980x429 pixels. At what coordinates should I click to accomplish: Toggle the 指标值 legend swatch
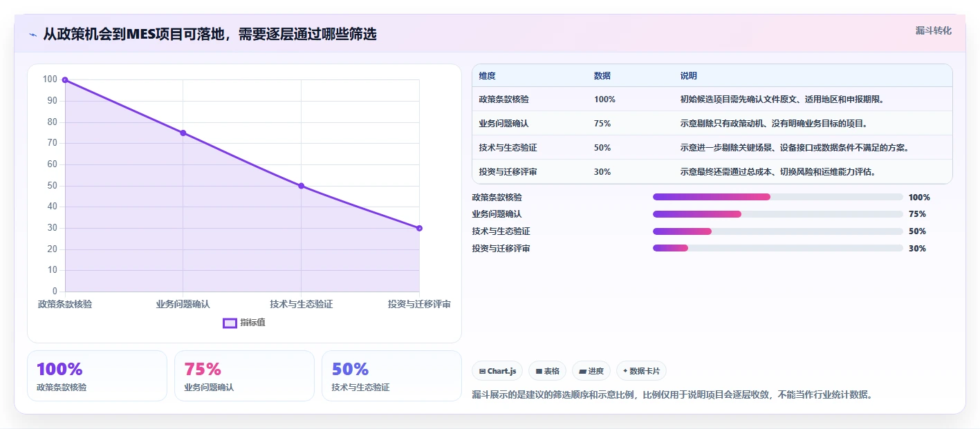click(230, 323)
